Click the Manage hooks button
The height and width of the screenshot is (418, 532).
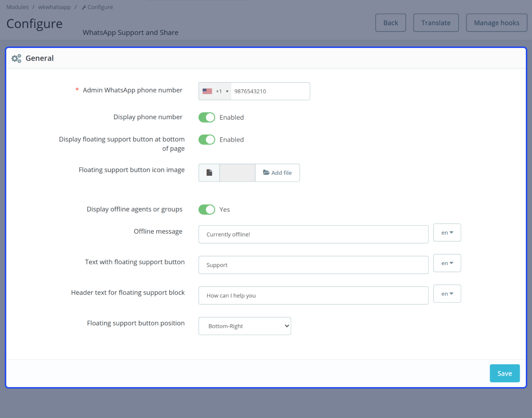coord(496,23)
